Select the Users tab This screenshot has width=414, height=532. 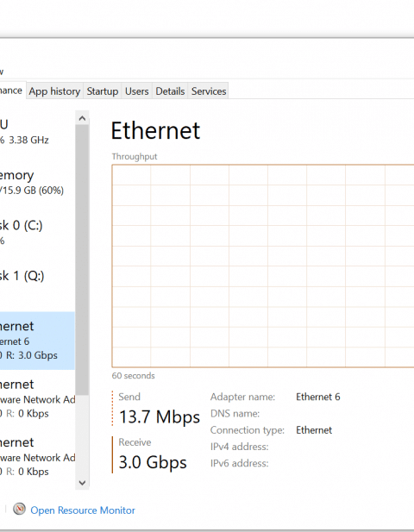click(x=137, y=91)
